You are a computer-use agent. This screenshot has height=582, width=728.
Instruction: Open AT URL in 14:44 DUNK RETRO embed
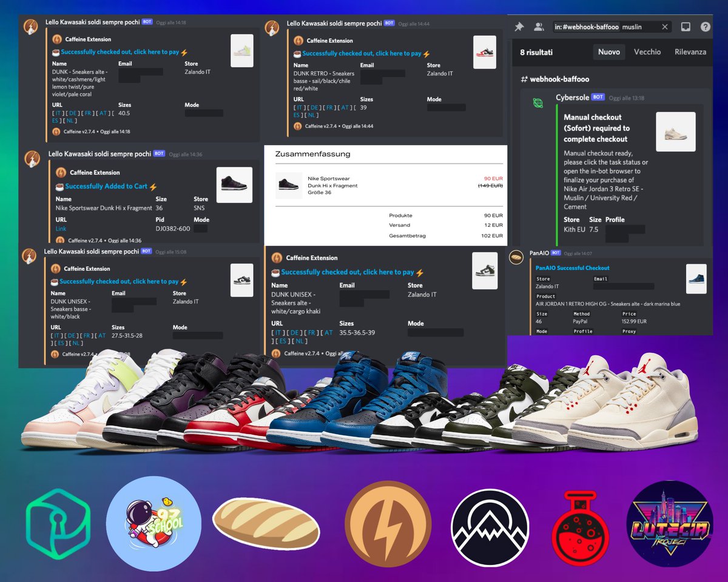coord(345,107)
